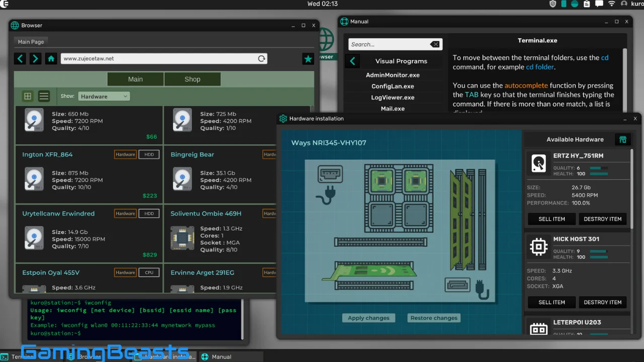Viewport: 644px width, 362px height.
Task: Open the Show Hardware dropdown
Action: tap(104, 96)
